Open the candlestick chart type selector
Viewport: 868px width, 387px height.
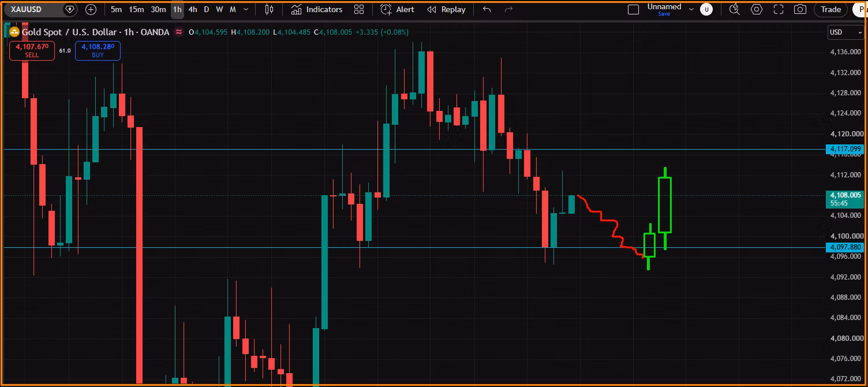click(x=269, y=9)
